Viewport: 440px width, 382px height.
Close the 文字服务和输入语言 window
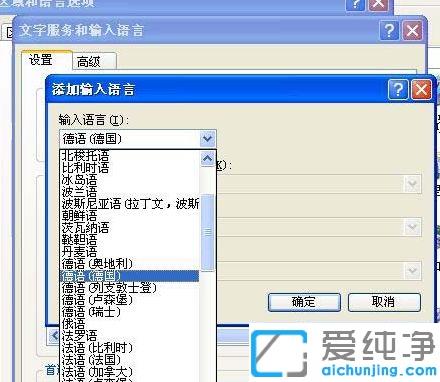coord(412,31)
